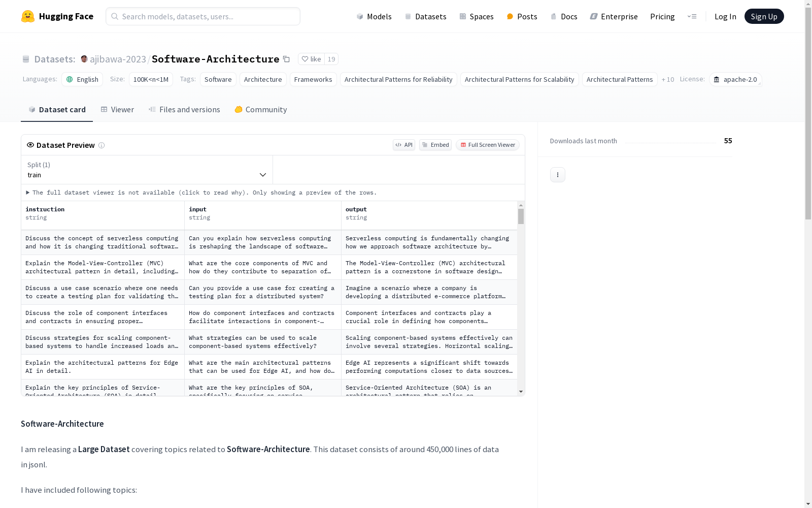This screenshot has width=812, height=508.
Task: Open the more navigation menu icon
Action: (x=692, y=16)
